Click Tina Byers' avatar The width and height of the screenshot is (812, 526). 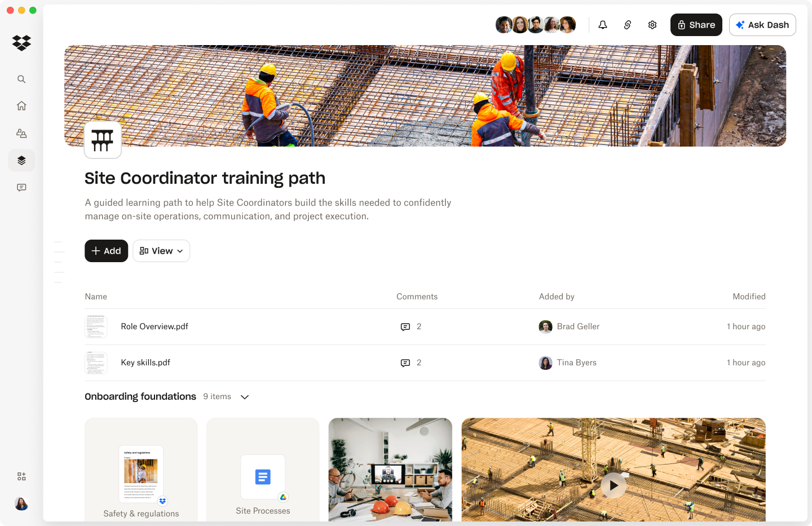545,363
